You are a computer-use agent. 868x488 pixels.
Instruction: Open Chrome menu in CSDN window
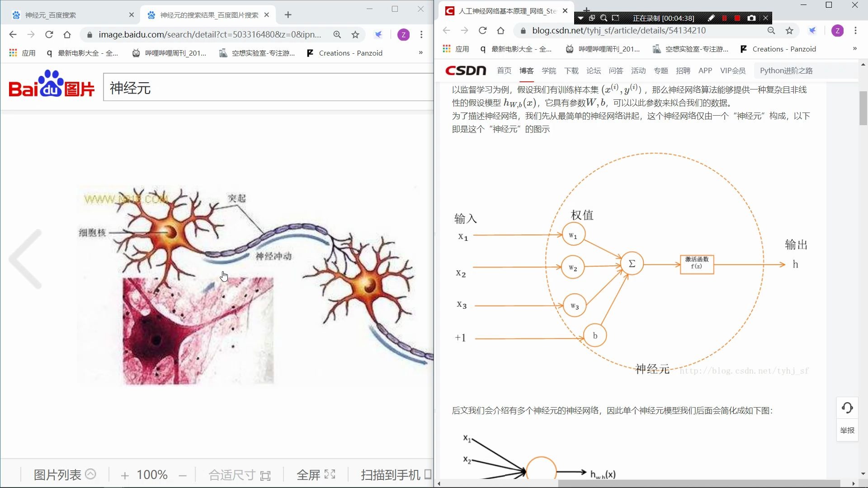click(x=855, y=30)
